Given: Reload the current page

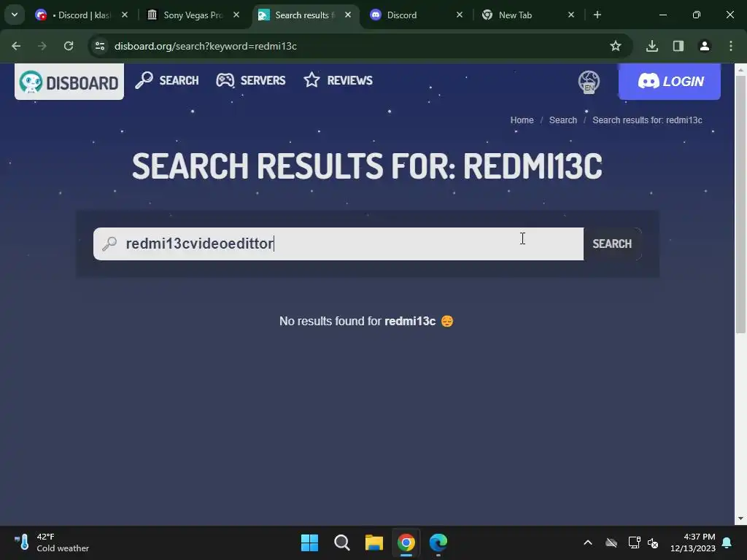Looking at the screenshot, I should [x=69, y=46].
